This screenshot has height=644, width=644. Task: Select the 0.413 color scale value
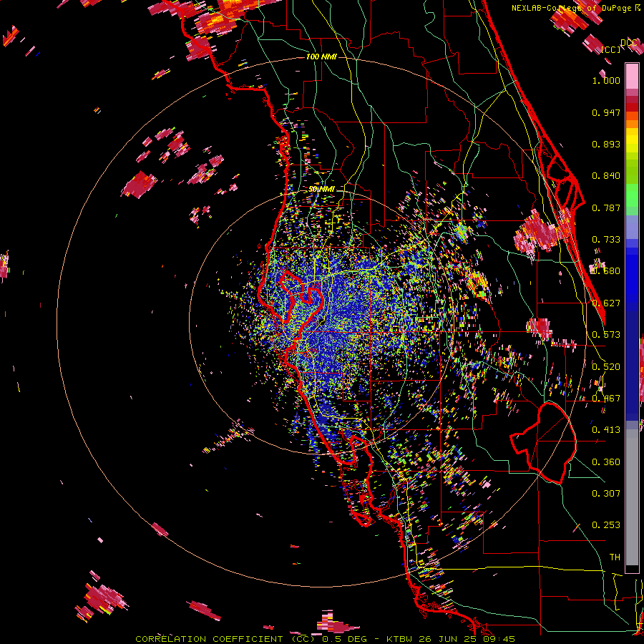click(606, 430)
